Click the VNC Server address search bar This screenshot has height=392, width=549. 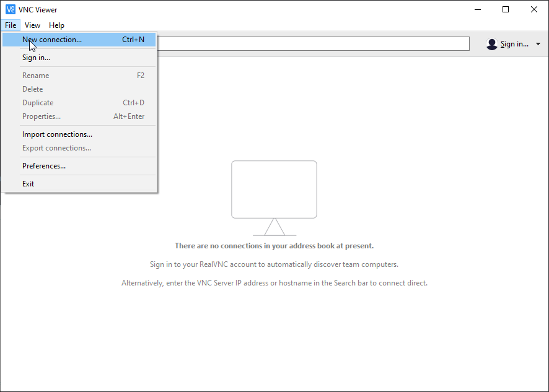pyautogui.click(x=314, y=44)
